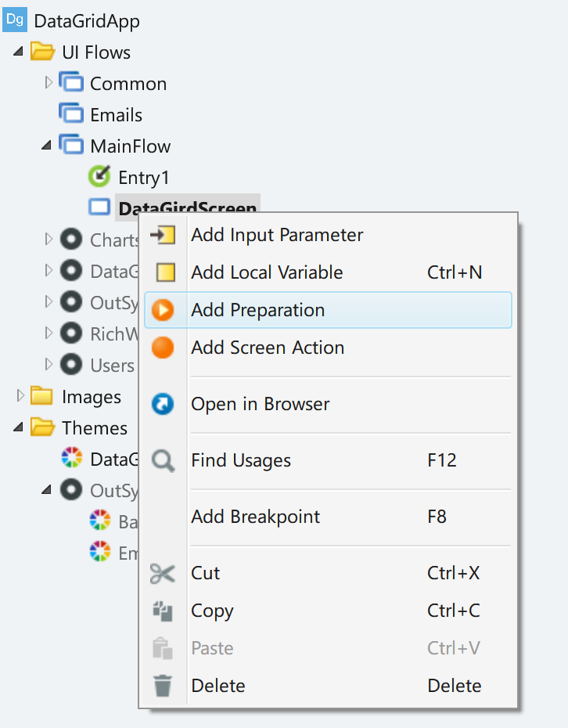The height and width of the screenshot is (728, 568).
Task: Click the Copy pages icon
Action: point(163,611)
